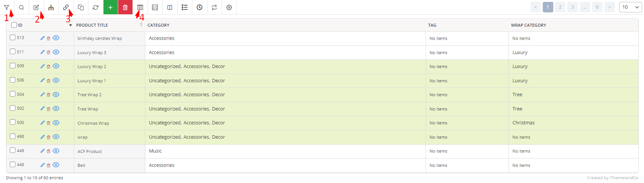Open the bulk edit pencil tool
This screenshot has width=644, height=183.
pos(36,7)
